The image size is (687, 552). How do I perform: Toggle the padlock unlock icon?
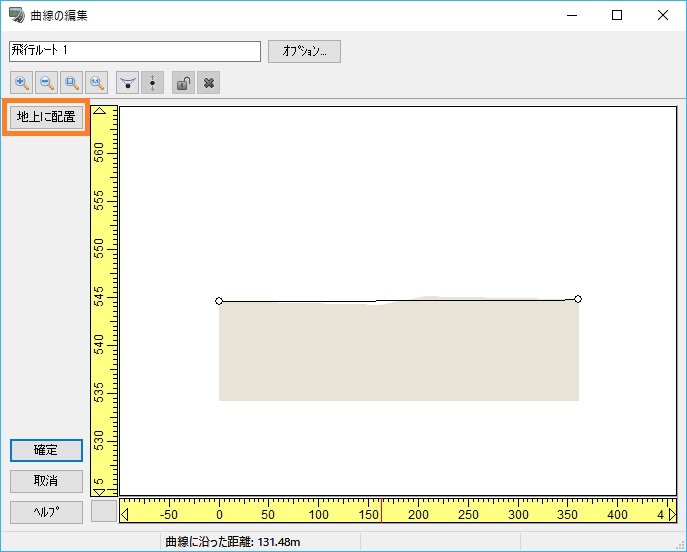(x=183, y=83)
